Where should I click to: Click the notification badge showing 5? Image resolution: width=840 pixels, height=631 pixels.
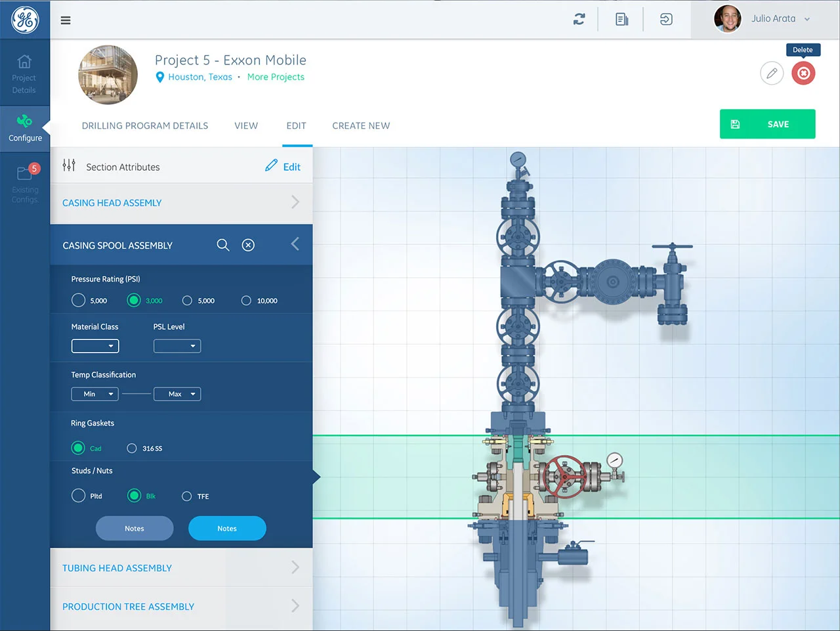35,169
